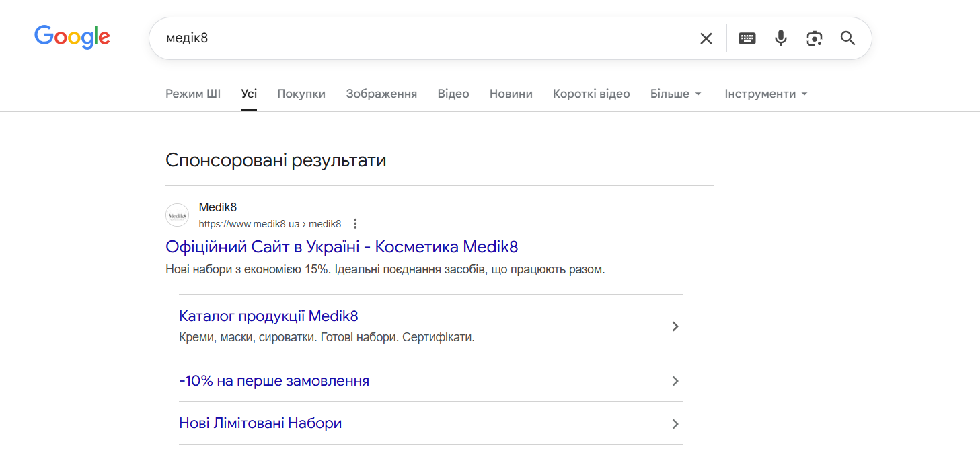
Task: Open the on-screen keyboard input tool
Action: [x=747, y=38]
